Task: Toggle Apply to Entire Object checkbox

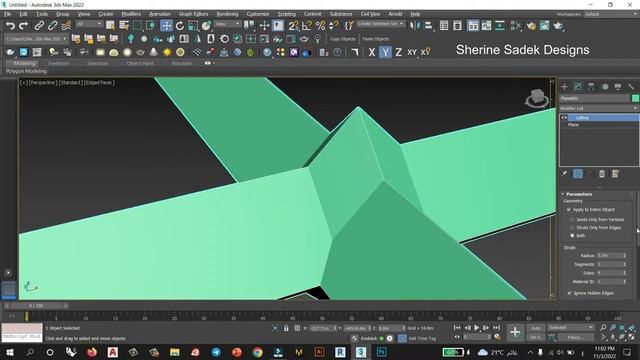Action: coord(569,209)
